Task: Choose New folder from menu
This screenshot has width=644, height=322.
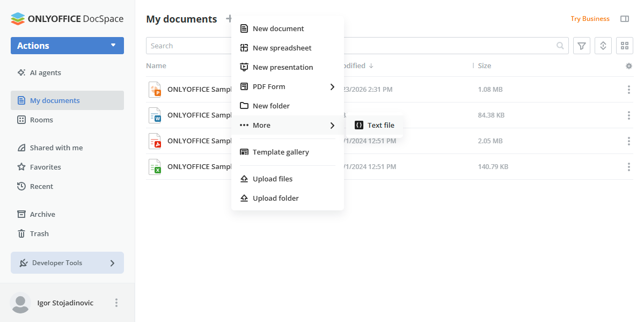Action: [x=288, y=106]
